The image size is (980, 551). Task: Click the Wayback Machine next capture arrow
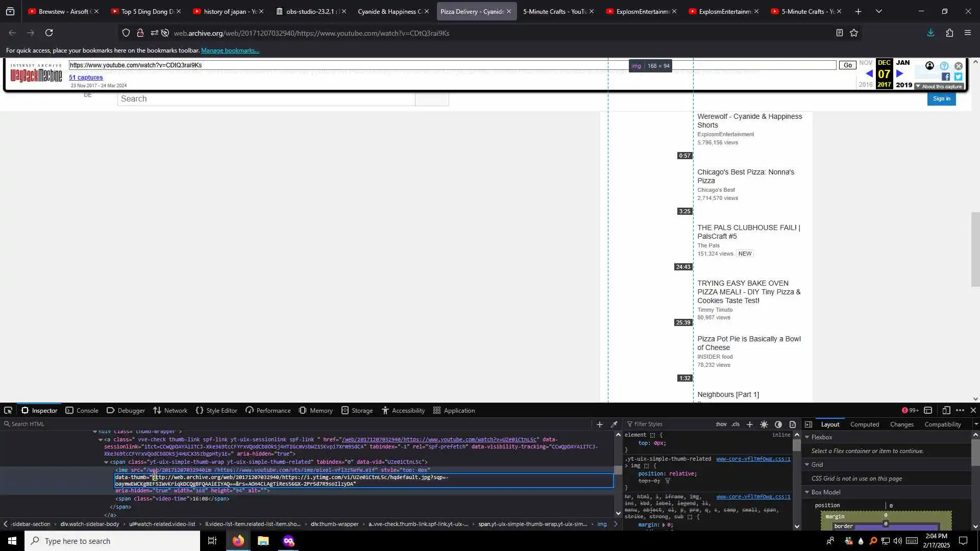(900, 74)
